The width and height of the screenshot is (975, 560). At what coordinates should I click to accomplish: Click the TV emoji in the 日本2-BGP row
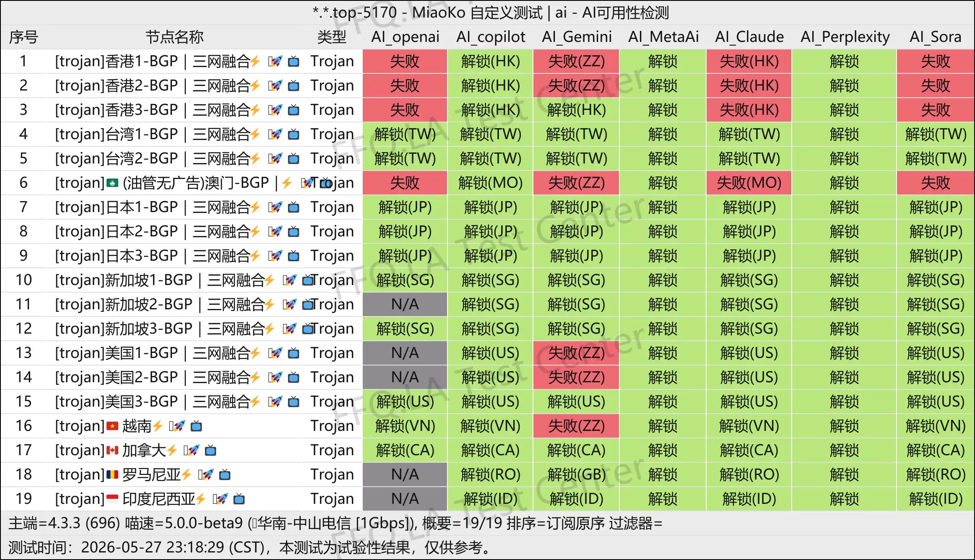click(294, 232)
